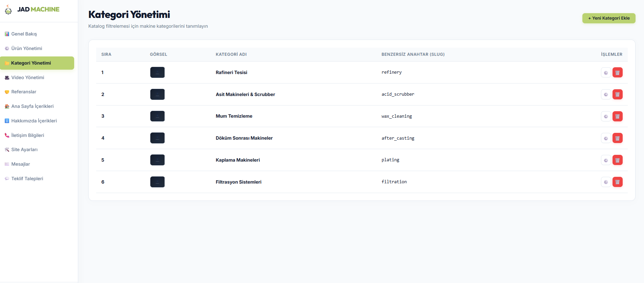The height and width of the screenshot is (283, 644).
Task: Open settings for Rafineri Tesisi row
Action: (606, 73)
